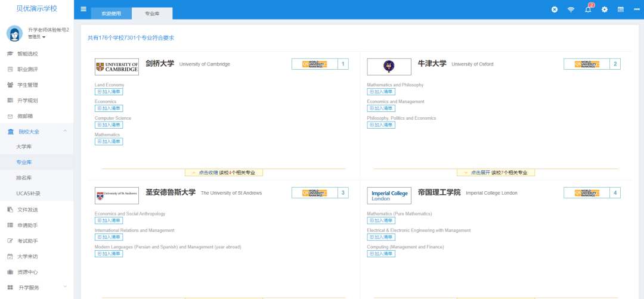Add Economics and Social Anthropology to list

coord(109,220)
